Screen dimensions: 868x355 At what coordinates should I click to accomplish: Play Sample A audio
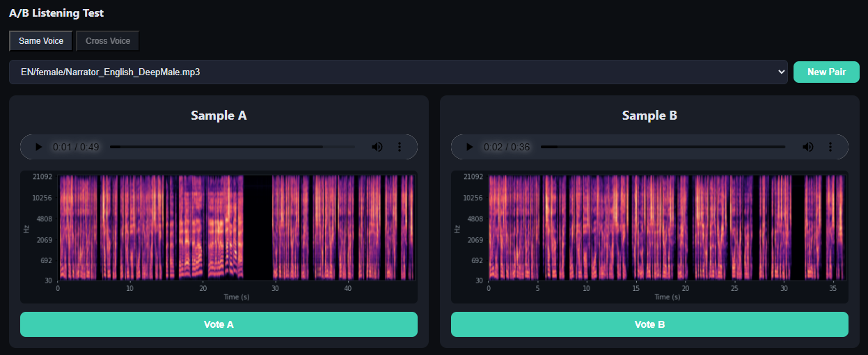39,147
